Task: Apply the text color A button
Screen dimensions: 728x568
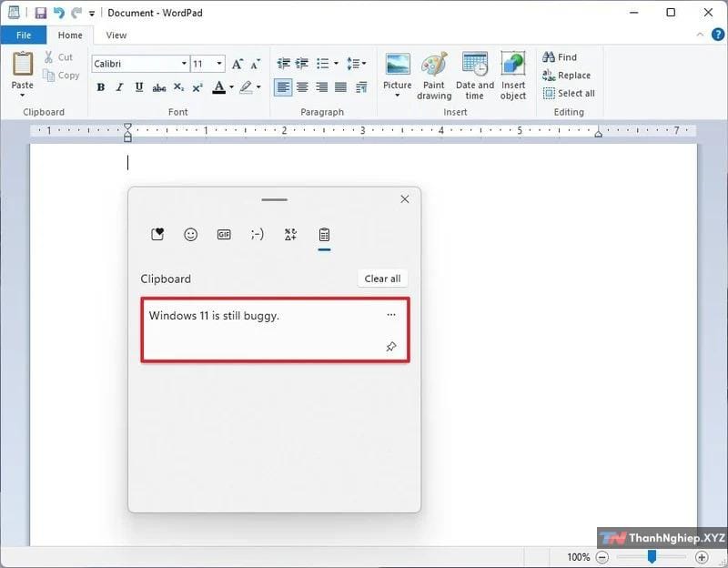Action: (218, 86)
